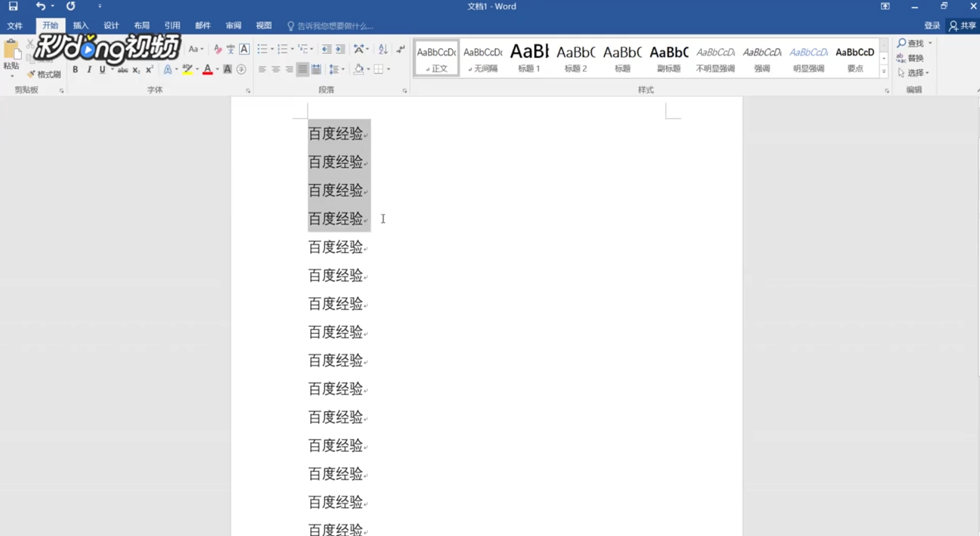Toggle Superscript formatting

pyautogui.click(x=149, y=69)
